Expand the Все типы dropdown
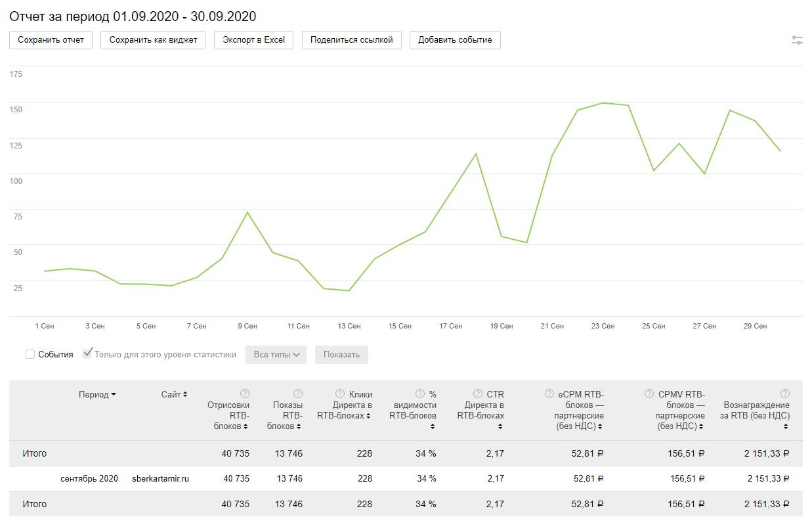Screen dimensions: 812x521 pos(276,355)
